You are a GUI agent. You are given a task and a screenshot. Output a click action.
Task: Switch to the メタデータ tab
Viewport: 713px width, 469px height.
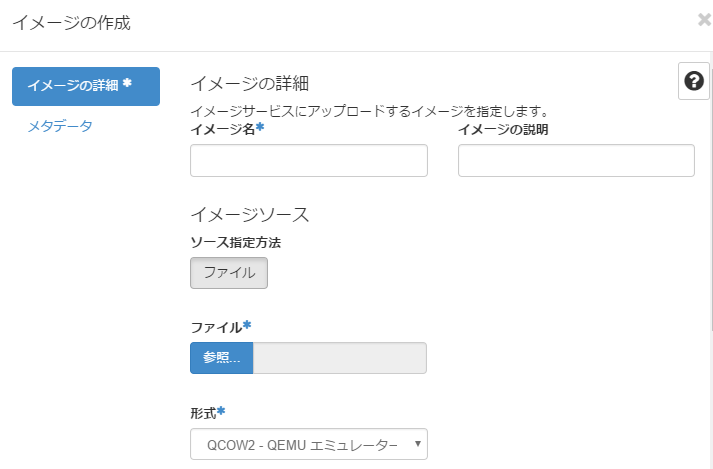(x=60, y=126)
